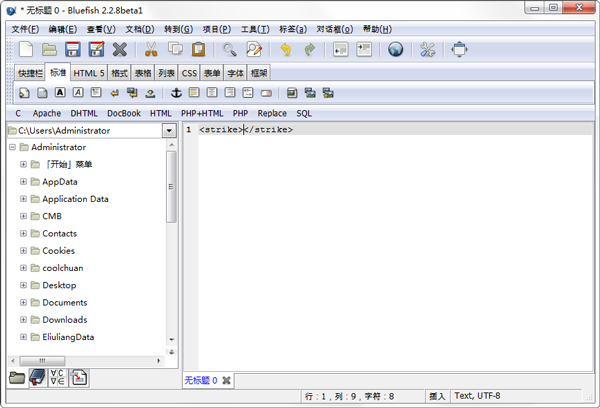
Task: Undo the last action with yellow arrow
Action: tap(285, 49)
